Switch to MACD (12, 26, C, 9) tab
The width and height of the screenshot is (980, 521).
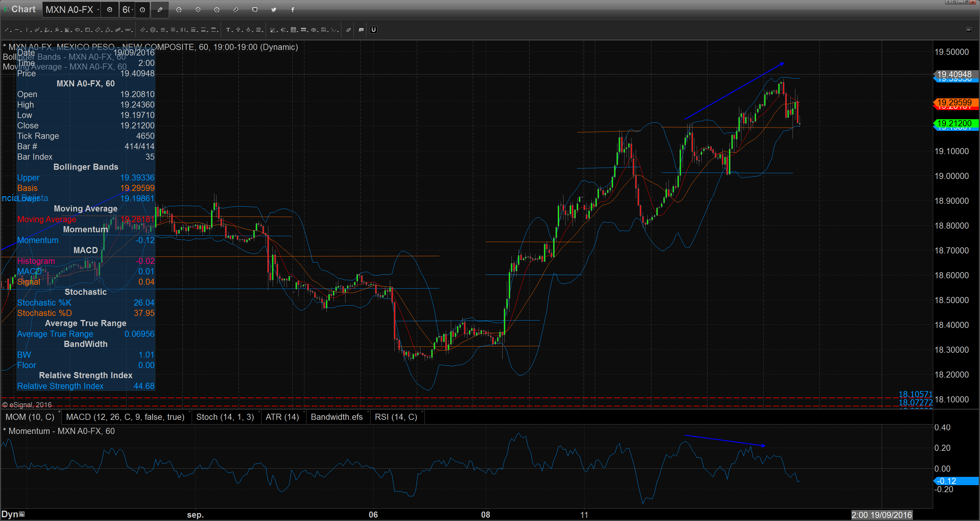125,417
